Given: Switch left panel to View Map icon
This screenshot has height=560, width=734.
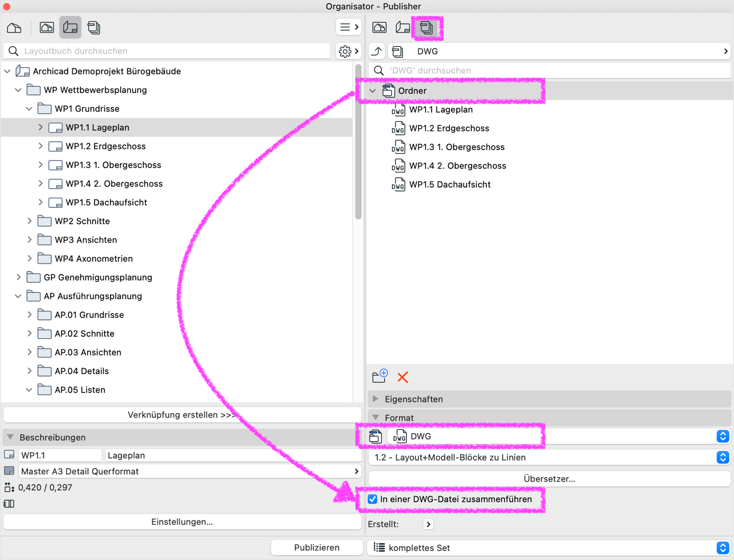Looking at the screenshot, I should point(47,27).
